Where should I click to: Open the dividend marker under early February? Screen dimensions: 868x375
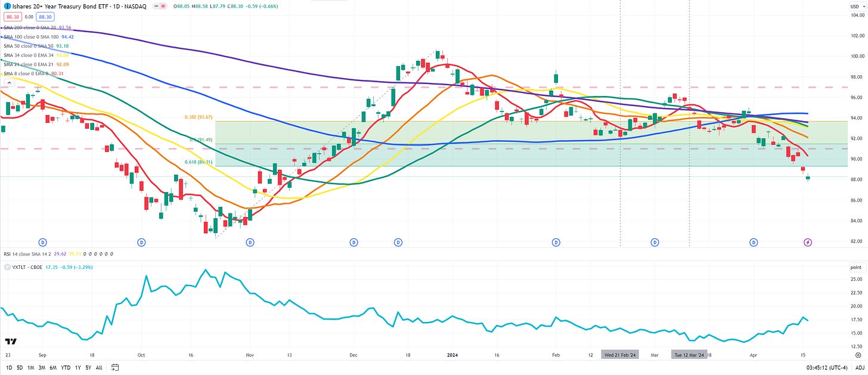click(556, 242)
